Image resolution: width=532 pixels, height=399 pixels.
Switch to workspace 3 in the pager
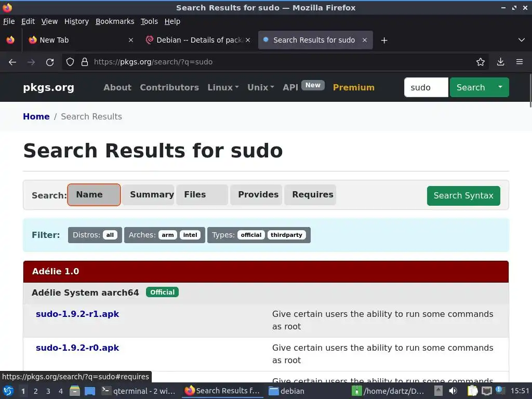tap(48, 391)
